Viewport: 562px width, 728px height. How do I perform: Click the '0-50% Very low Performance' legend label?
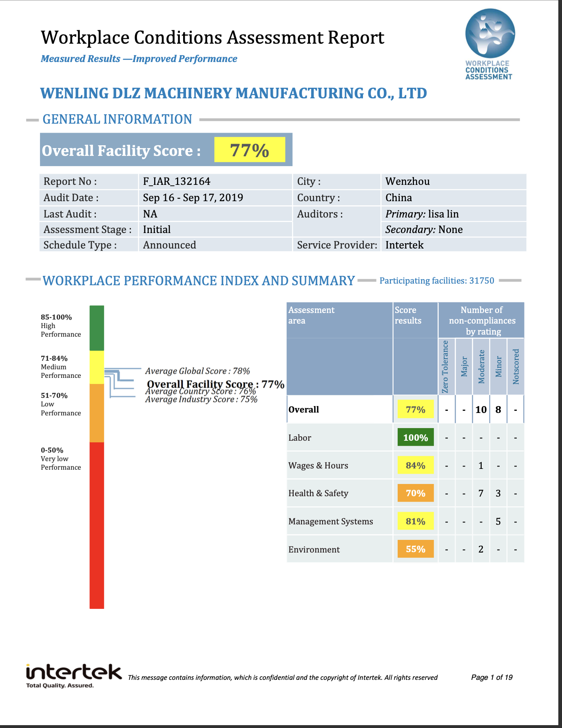pyautogui.click(x=61, y=459)
